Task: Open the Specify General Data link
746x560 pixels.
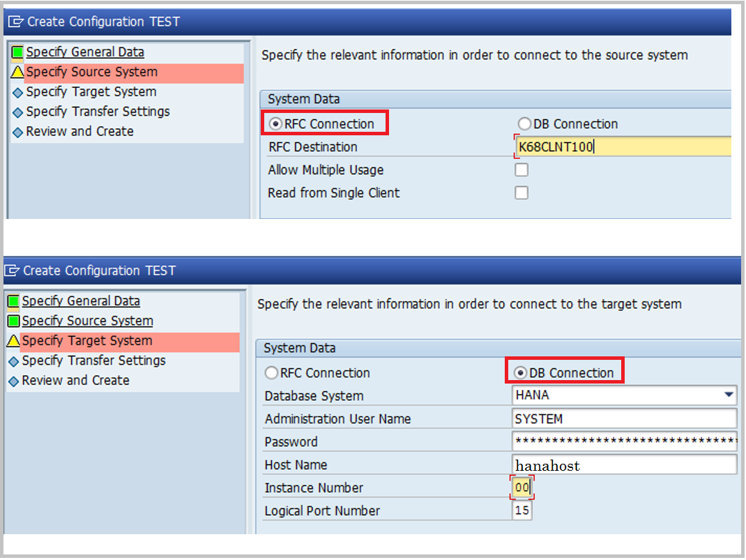Action: pos(84,52)
